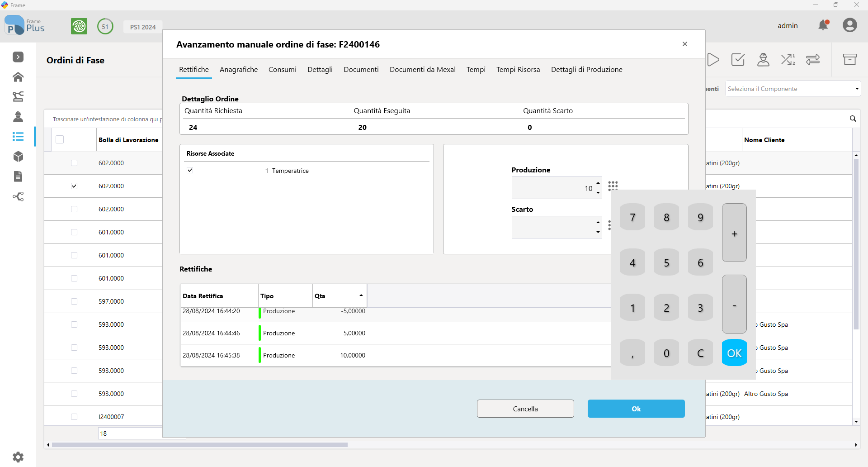The width and height of the screenshot is (868, 467).
Task: Increase Produzione value with up arrow
Action: pyautogui.click(x=598, y=183)
